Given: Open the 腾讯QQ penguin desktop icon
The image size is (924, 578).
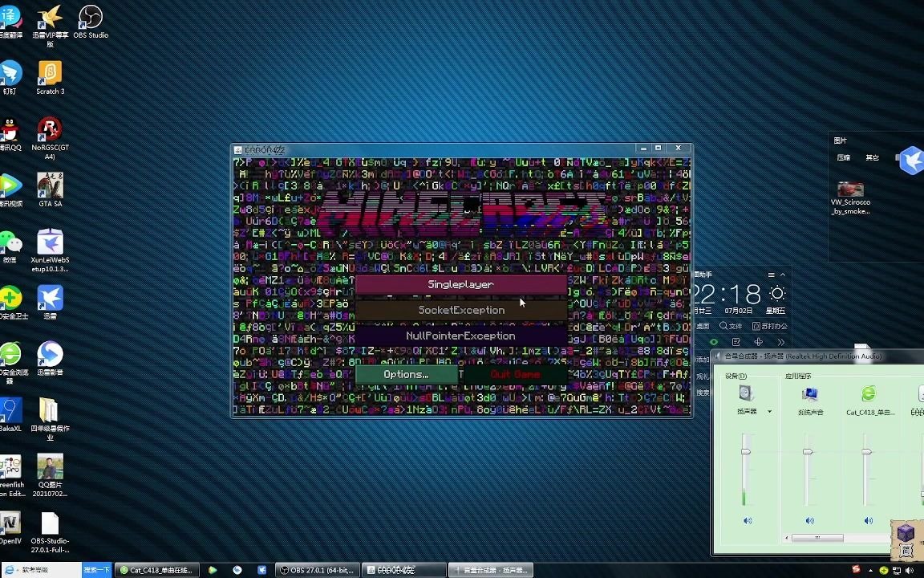Looking at the screenshot, I should click(x=10, y=133).
